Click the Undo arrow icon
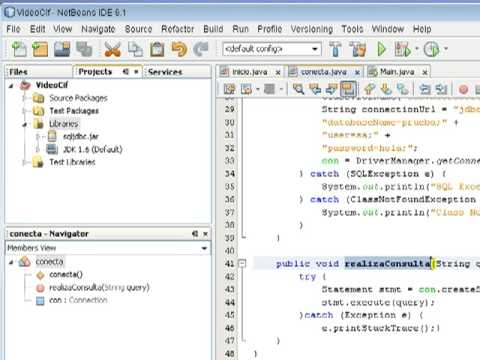This screenshot has width=480, height=360. coord(179,49)
